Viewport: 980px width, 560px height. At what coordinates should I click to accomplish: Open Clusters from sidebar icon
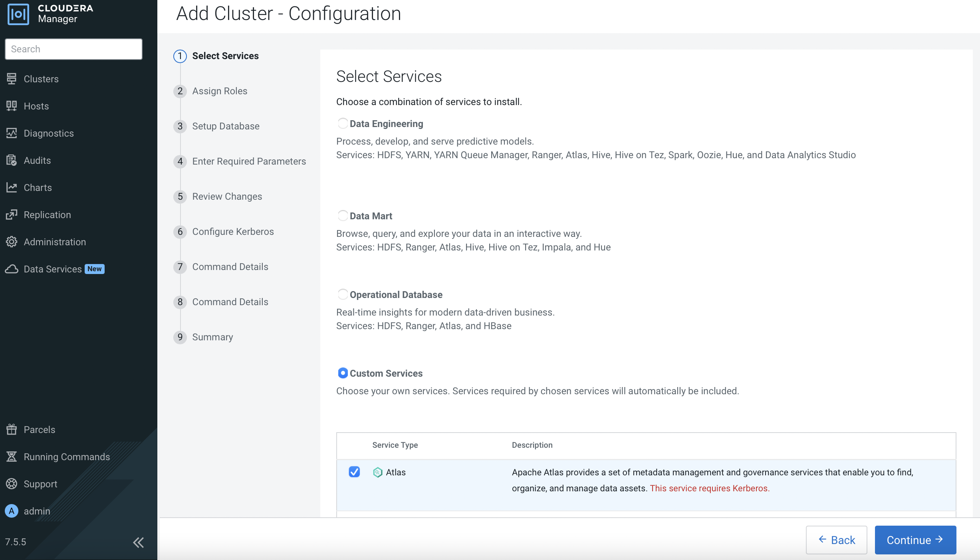[12, 79]
